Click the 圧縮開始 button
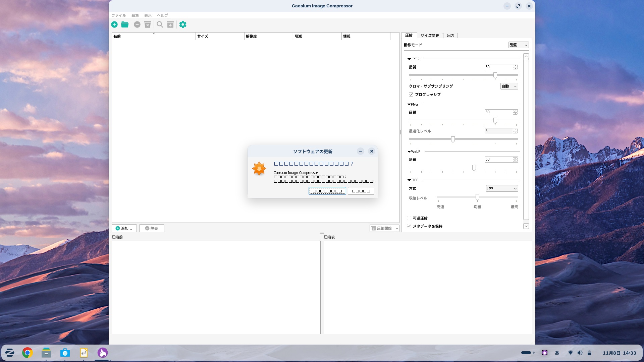644x362 pixels. [382, 228]
